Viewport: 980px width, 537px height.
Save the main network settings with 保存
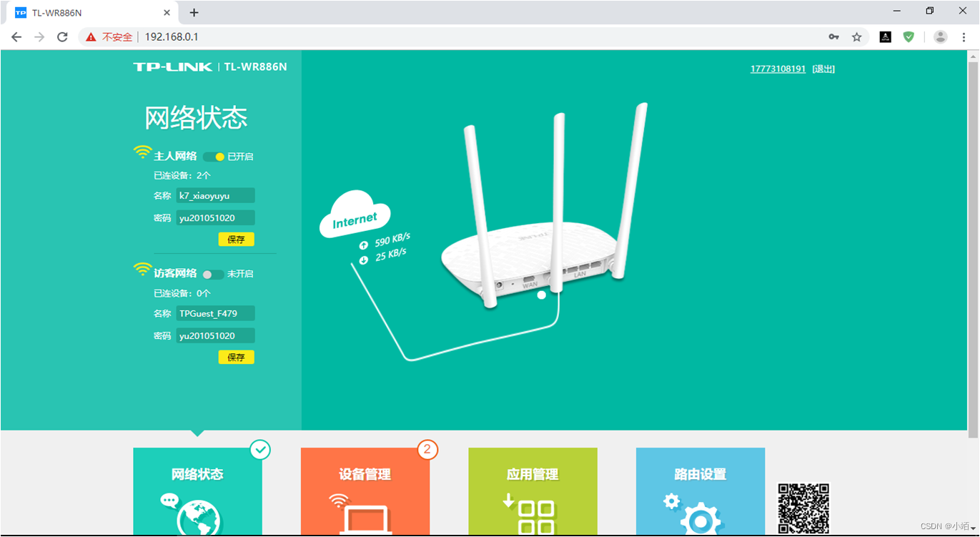tap(237, 240)
